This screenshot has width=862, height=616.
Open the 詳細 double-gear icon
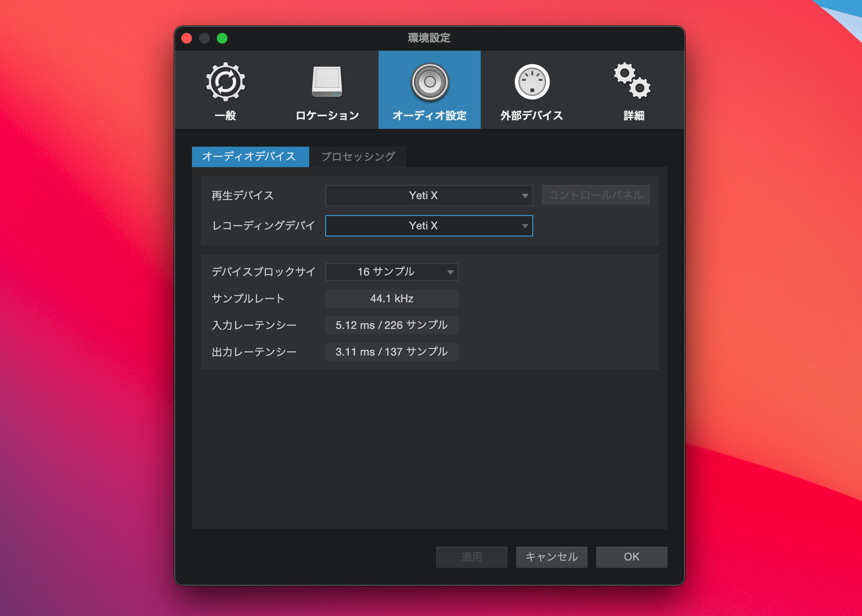point(632,80)
